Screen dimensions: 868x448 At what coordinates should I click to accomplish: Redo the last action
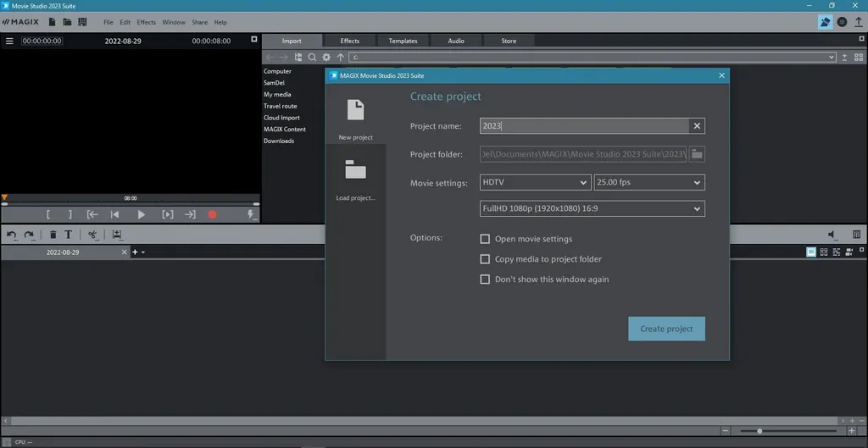coord(29,235)
